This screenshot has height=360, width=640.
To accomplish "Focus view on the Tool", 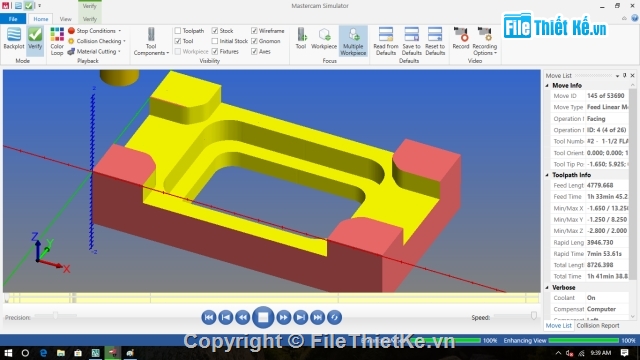I will coord(301,39).
